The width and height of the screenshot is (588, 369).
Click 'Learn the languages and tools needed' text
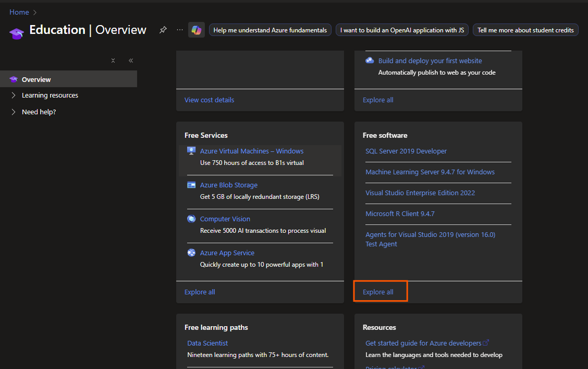tap(434, 355)
